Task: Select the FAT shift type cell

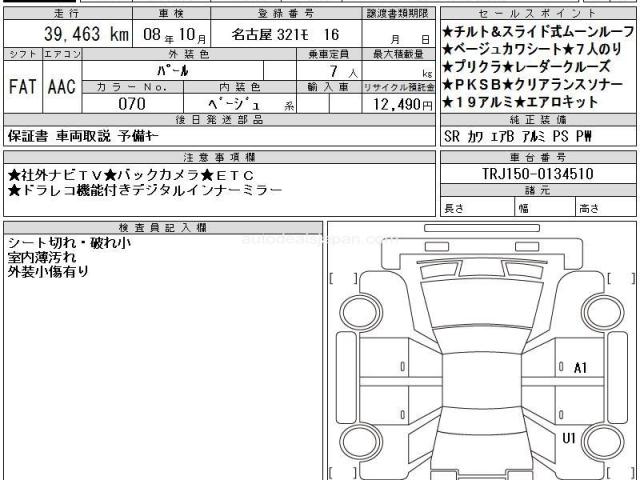Action: pyautogui.click(x=24, y=86)
